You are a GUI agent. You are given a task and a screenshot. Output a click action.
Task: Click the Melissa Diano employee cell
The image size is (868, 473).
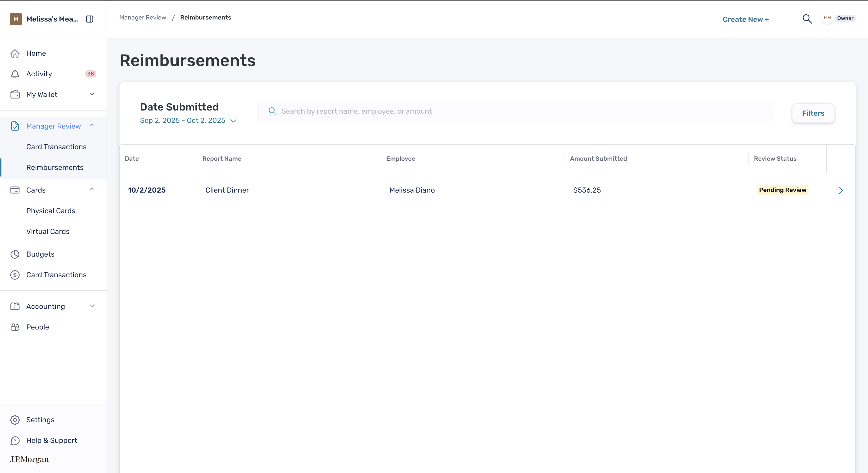(412, 190)
